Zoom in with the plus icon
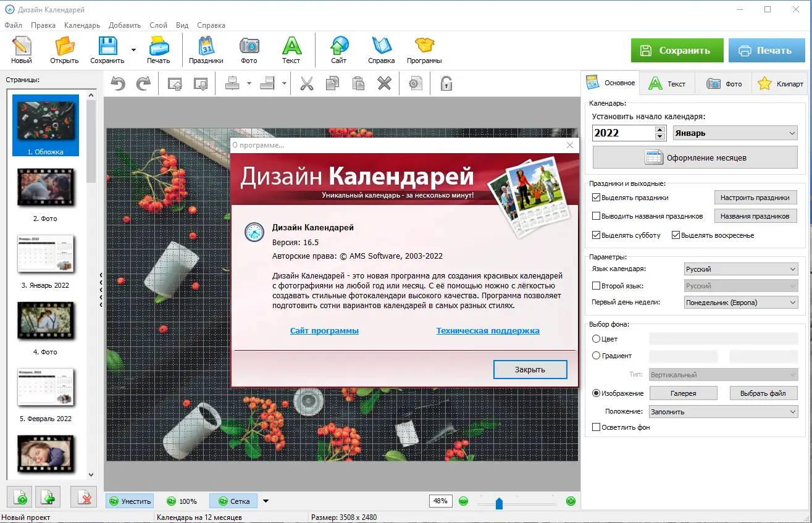 571,501
